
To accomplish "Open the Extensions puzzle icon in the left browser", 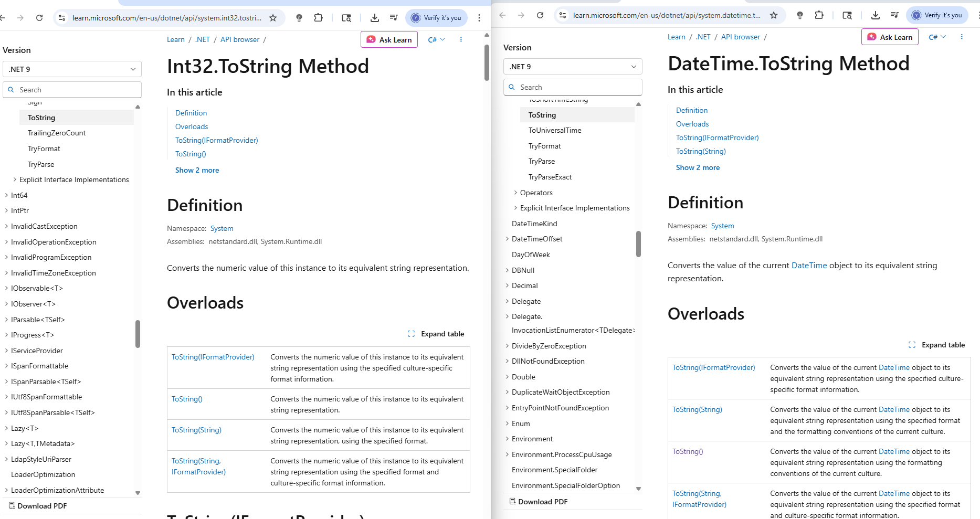I will (318, 18).
